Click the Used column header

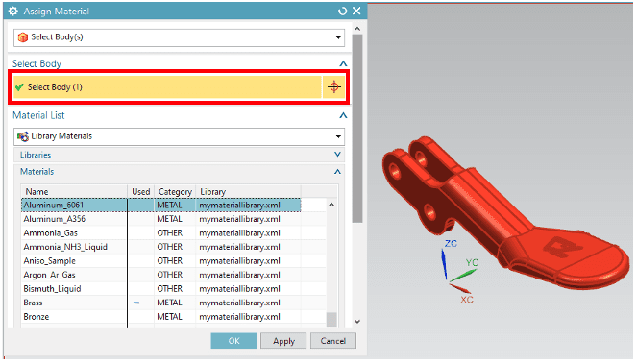click(x=141, y=191)
